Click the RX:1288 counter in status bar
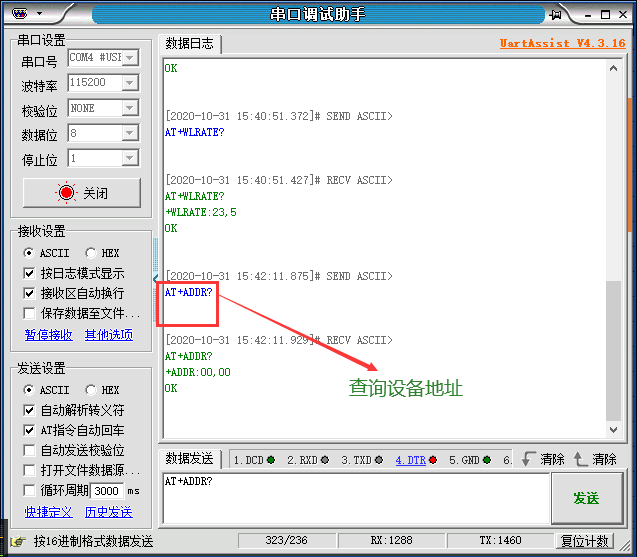The image size is (637, 557). point(391,541)
